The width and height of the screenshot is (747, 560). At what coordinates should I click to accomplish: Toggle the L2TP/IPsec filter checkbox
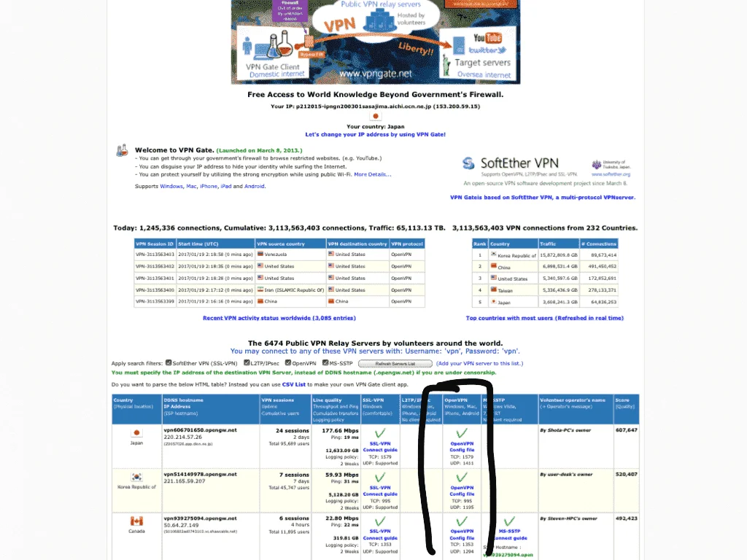(x=247, y=363)
